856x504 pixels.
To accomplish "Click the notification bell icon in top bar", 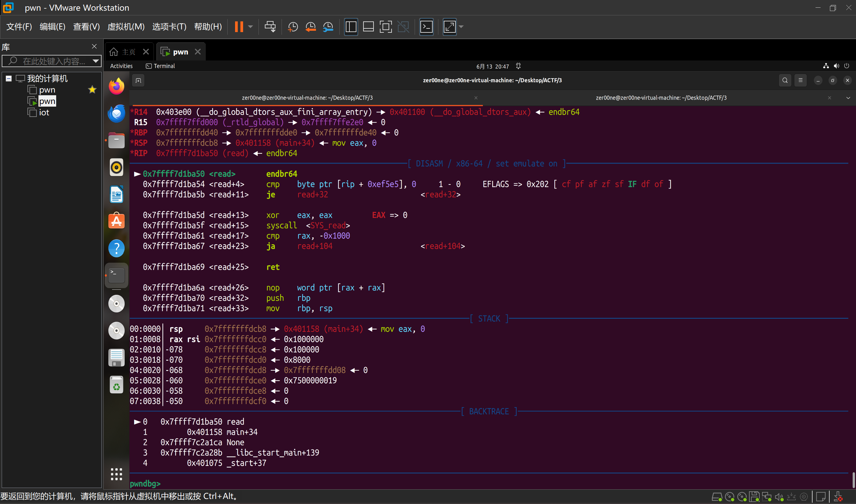I will pyautogui.click(x=518, y=66).
